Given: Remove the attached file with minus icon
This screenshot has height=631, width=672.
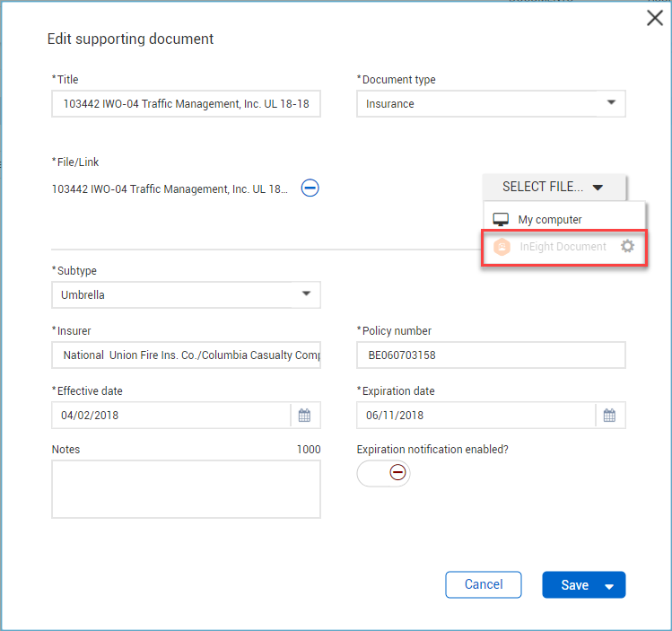Looking at the screenshot, I should [310, 188].
